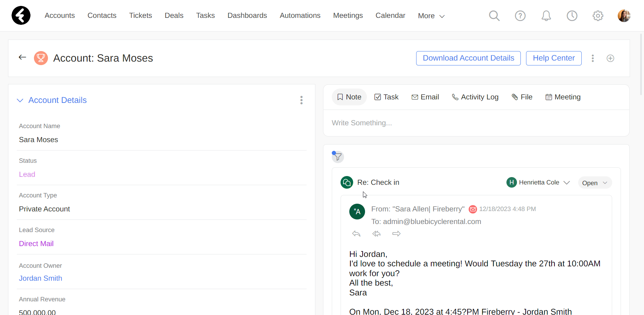This screenshot has height=315, width=644.
Task: Click the Account Details section title
Action: [x=57, y=100]
